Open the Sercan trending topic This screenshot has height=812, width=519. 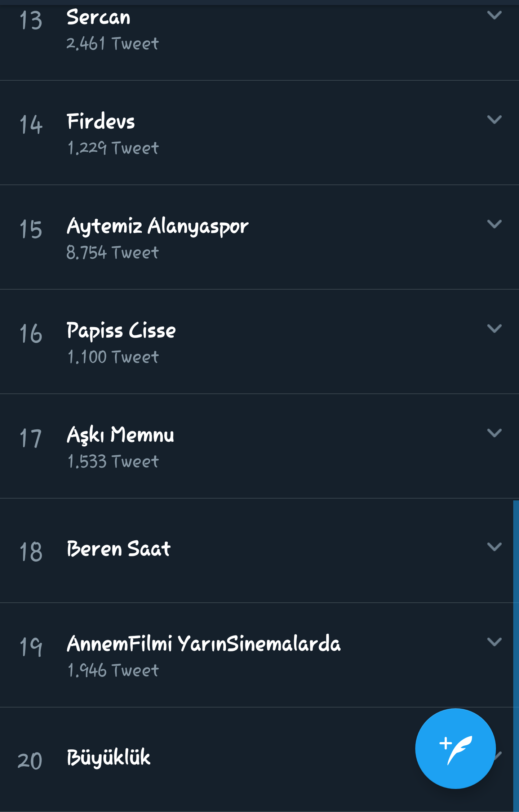click(x=98, y=17)
